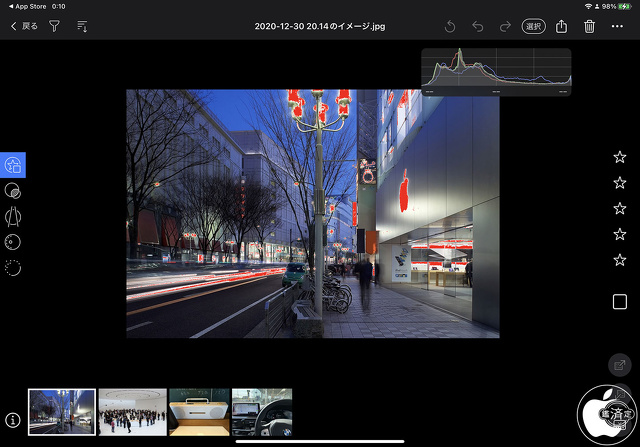Open the share sheet icon
Screen dimensions: 640x447
562,26
